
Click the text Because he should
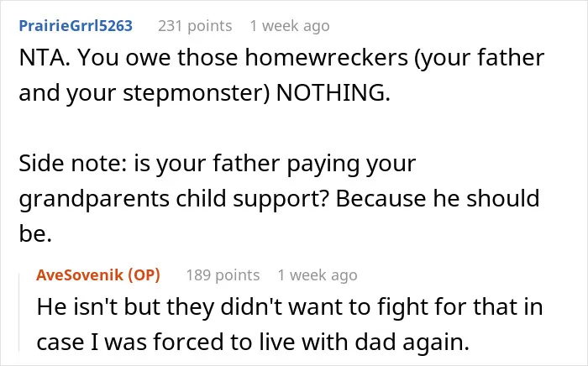(438, 198)
